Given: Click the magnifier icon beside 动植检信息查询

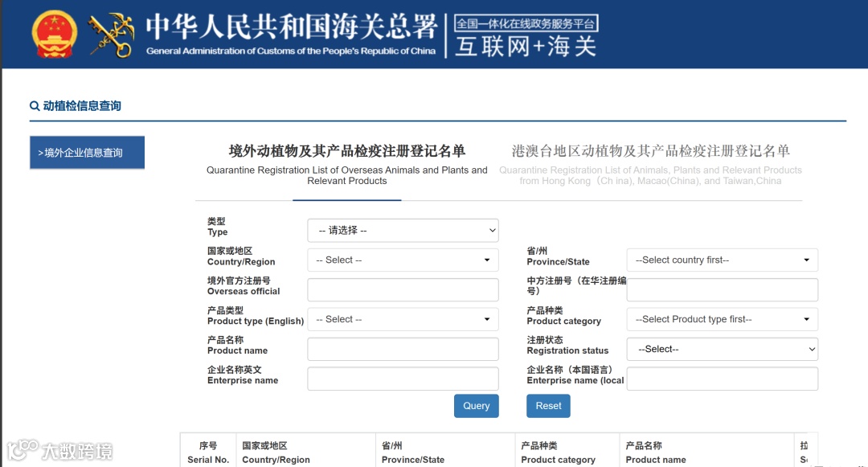Looking at the screenshot, I should click(x=35, y=105).
